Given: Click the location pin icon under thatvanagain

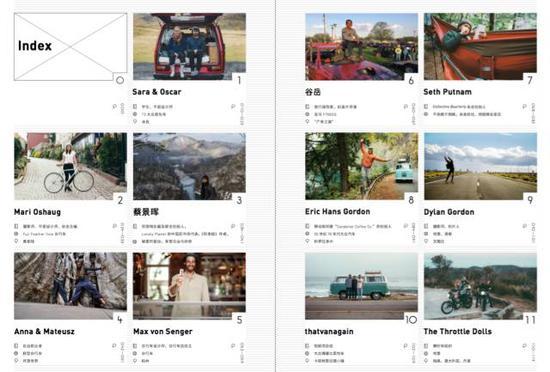Looking at the screenshot, I should point(307,360).
